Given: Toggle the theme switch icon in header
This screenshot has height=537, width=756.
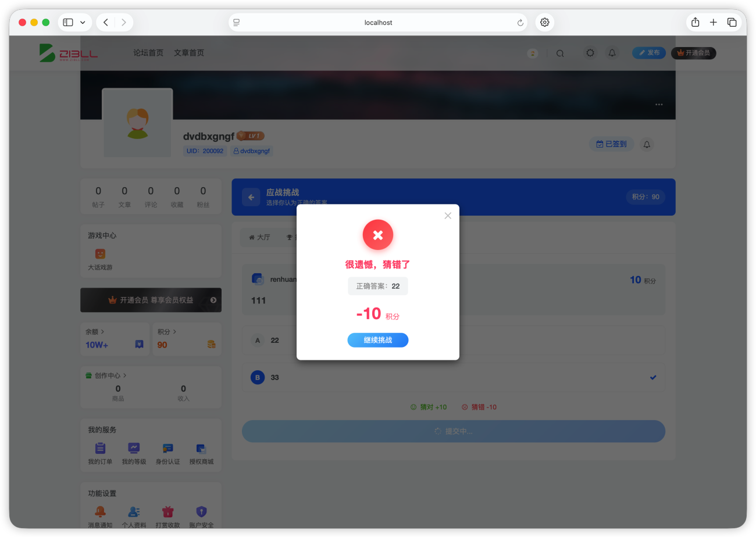Looking at the screenshot, I should [590, 53].
